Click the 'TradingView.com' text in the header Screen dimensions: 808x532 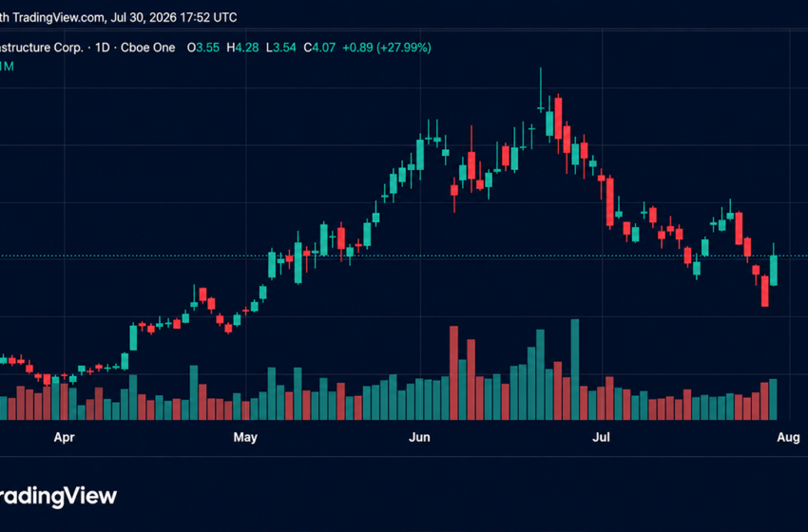coord(58,17)
